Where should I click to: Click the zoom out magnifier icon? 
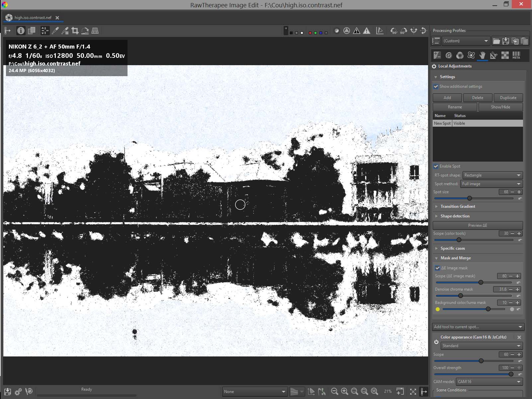tap(334, 391)
